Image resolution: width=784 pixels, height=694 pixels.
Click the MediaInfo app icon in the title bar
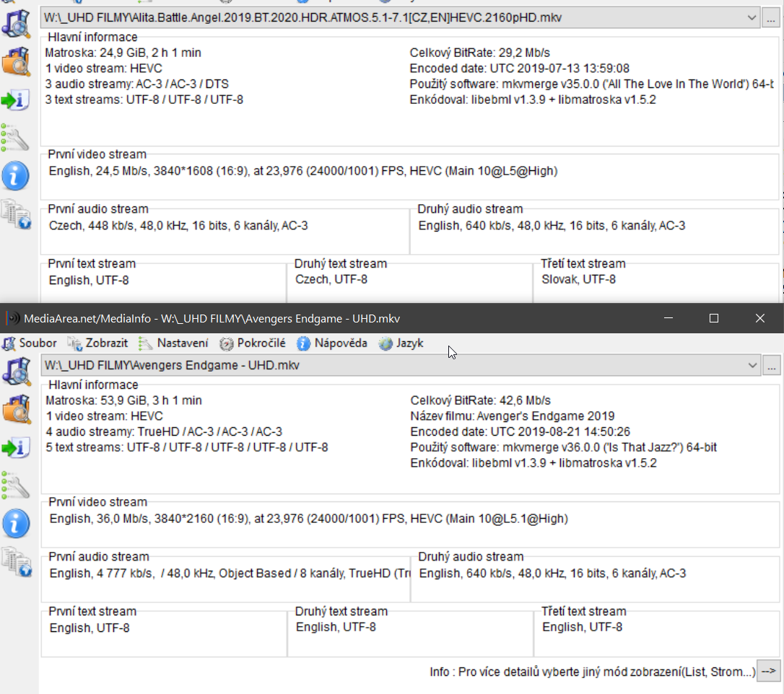click(12, 318)
